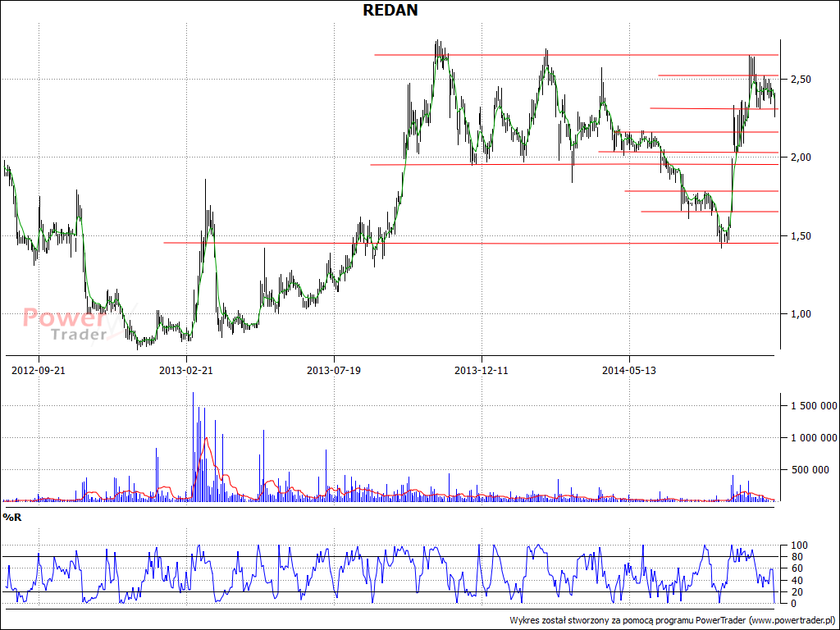Click the 2012-09-21 date label
Screen dimensions: 840x630
pyautogui.click(x=39, y=370)
